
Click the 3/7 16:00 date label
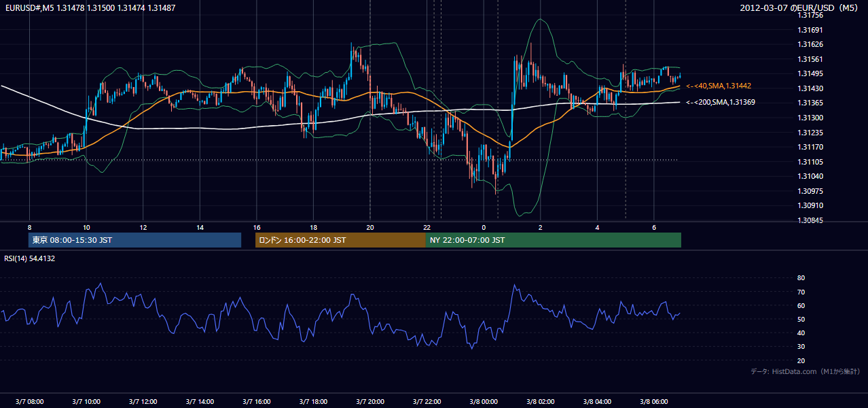[257, 402]
